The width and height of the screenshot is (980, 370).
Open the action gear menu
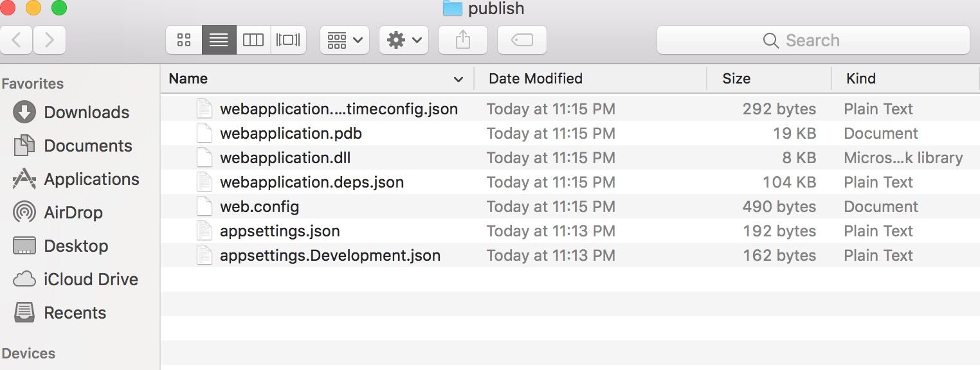pyautogui.click(x=403, y=39)
